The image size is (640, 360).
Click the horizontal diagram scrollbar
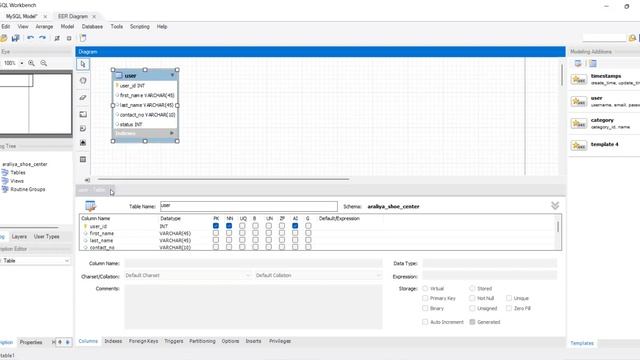(223, 179)
